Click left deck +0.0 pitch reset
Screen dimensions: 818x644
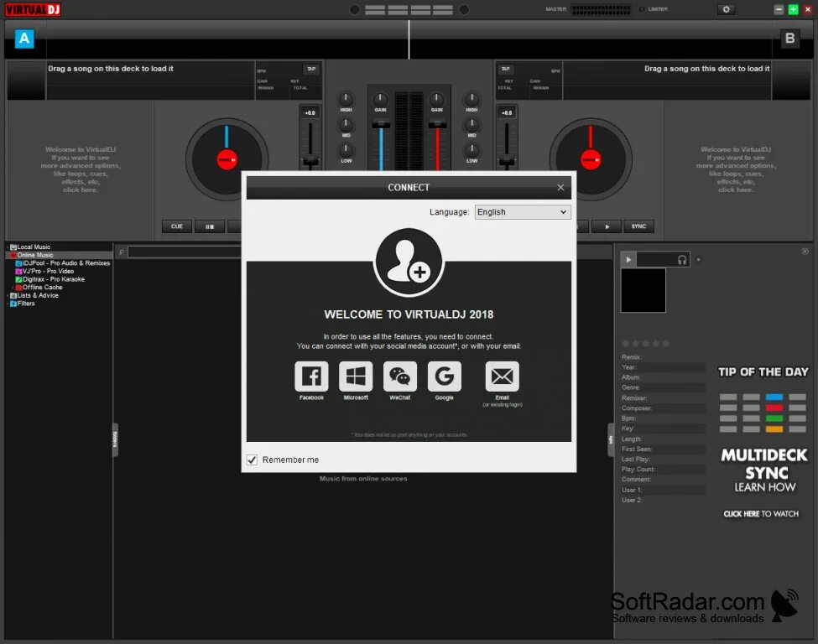(310, 112)
